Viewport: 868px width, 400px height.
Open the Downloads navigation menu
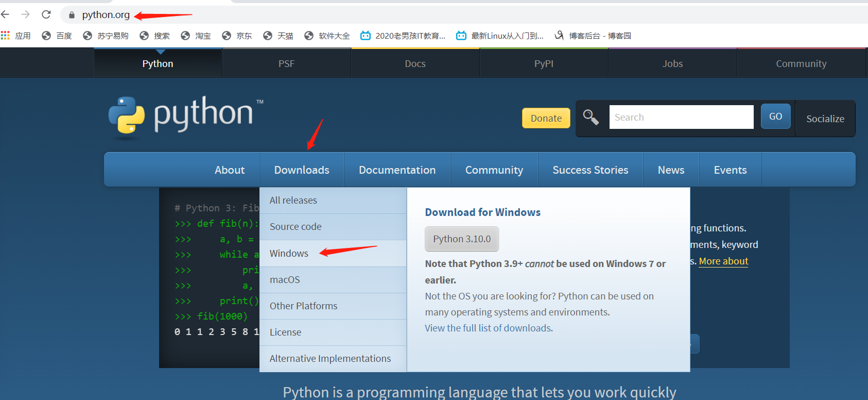click(302, 170)
